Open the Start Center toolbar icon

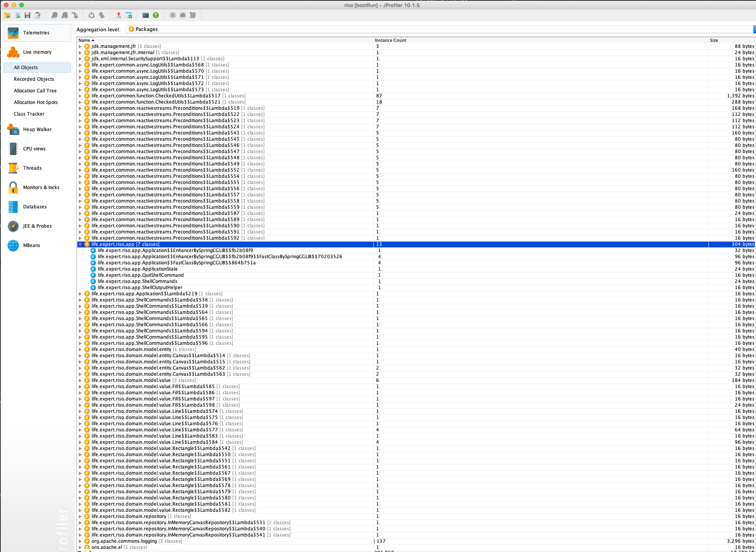tap(7, 15)
